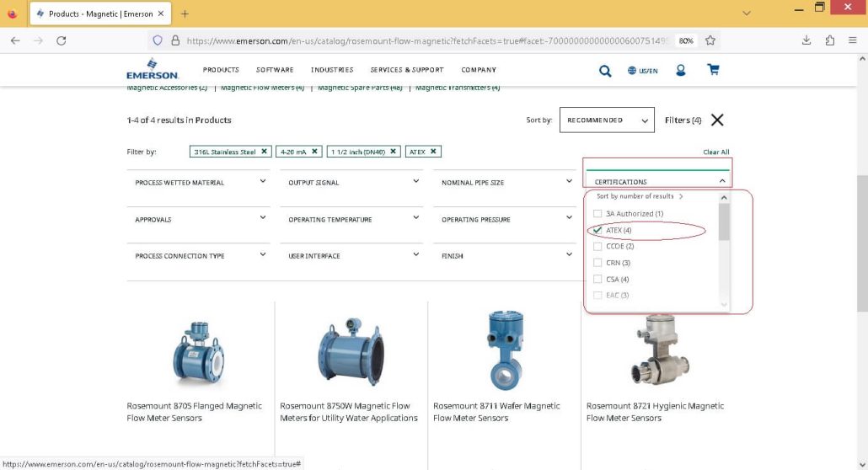Image resolution: width=868 pixels, height=470 pixels.
Task: Open the browser downloads icon
Action: click(806, 40)
